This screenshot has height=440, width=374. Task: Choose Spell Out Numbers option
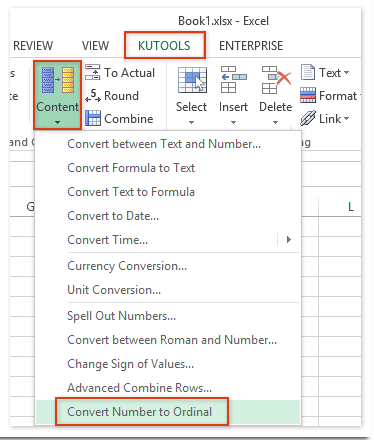pos(168,316)
